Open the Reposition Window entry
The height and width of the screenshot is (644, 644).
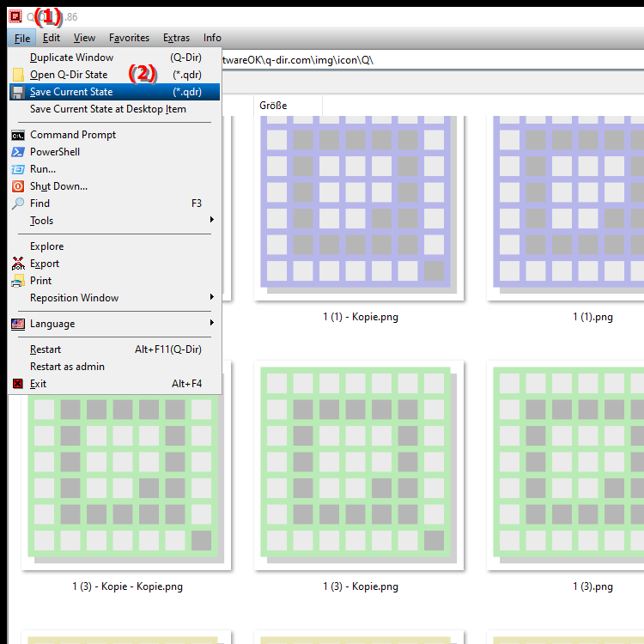point(75,298)
